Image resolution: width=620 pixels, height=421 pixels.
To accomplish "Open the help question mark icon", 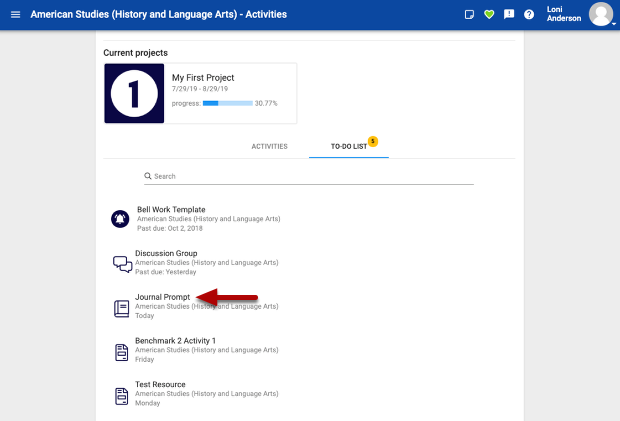I will (529, 15).
